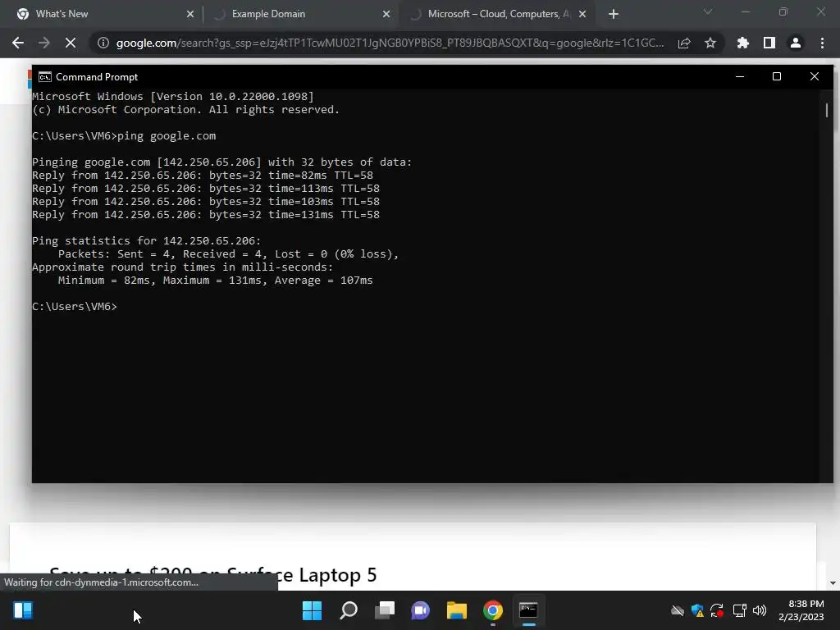Open Task View from the taskbar
840x630 pixels.
point(384,610)
